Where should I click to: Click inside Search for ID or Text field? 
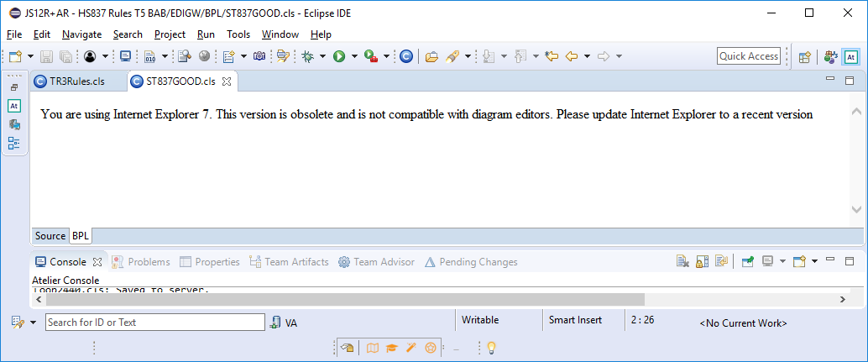click(x=155, y=323)
